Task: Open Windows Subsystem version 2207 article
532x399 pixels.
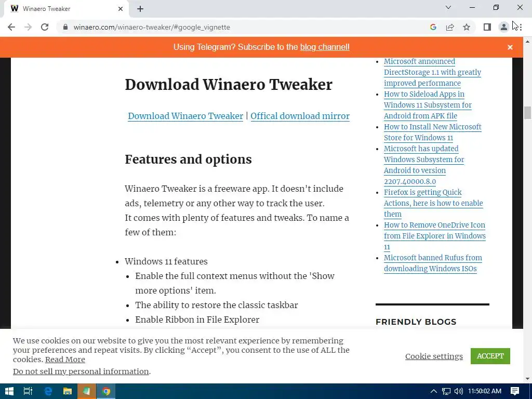Action: pos(424,165)
